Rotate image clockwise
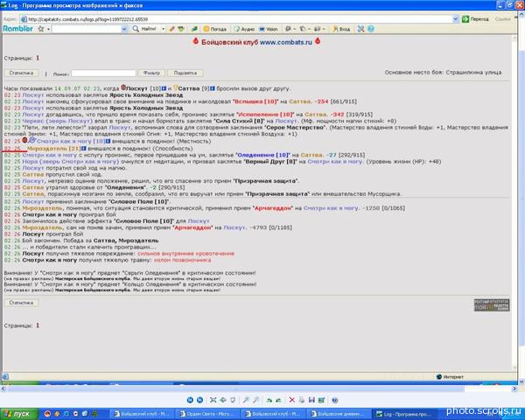Screen dimensions: 525x420 click(269, 400)
